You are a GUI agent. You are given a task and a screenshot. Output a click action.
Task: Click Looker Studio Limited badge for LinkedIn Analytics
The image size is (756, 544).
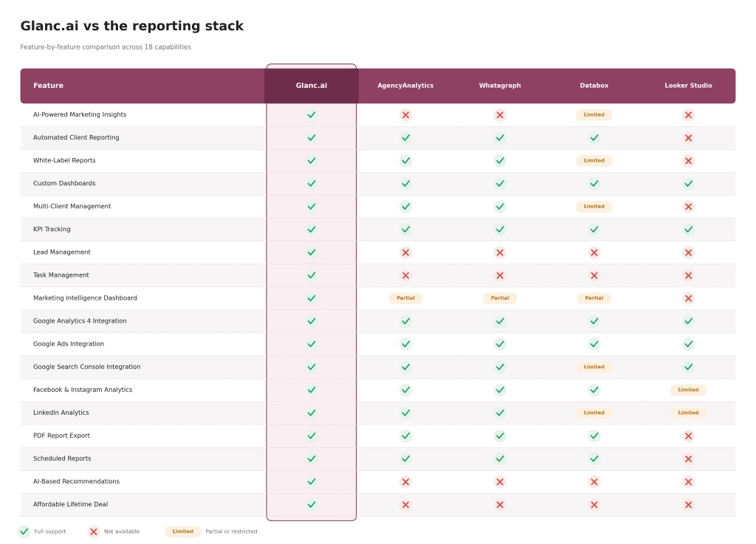pos(688,413)
